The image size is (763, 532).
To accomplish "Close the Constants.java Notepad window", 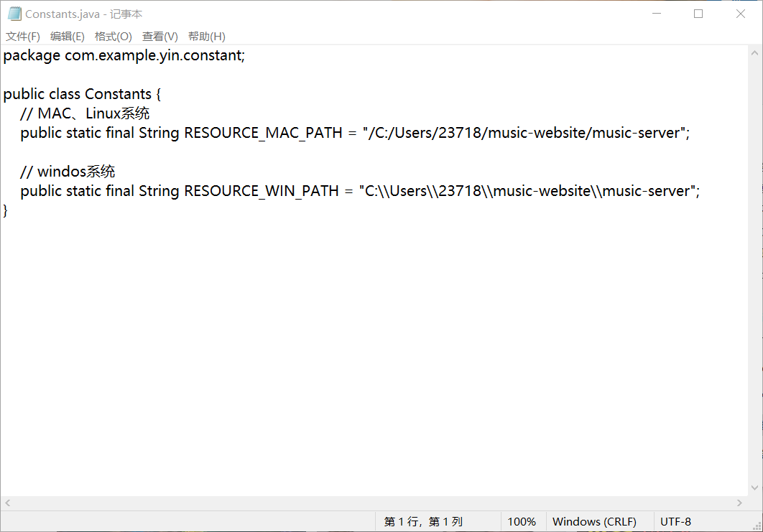I will pyautogui.click(x=741, y=14).
